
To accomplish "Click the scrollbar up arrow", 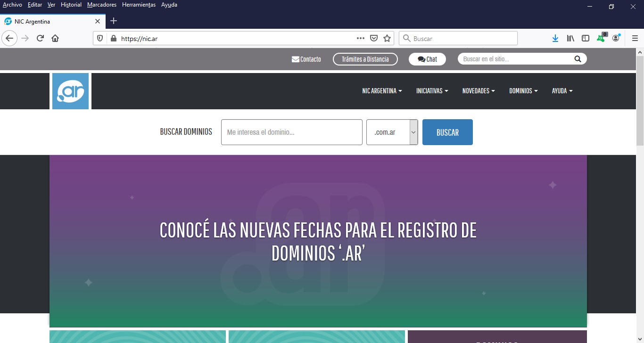I will coord(640,52).
